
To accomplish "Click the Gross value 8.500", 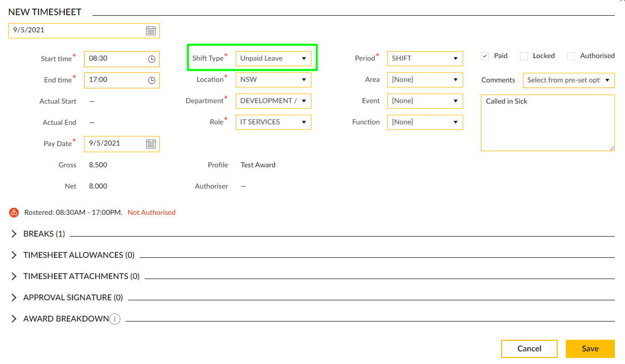I will (98, 165).
